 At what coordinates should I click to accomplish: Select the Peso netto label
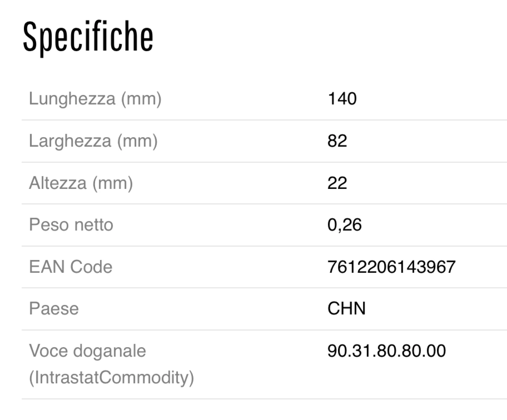tap(71, 225)
